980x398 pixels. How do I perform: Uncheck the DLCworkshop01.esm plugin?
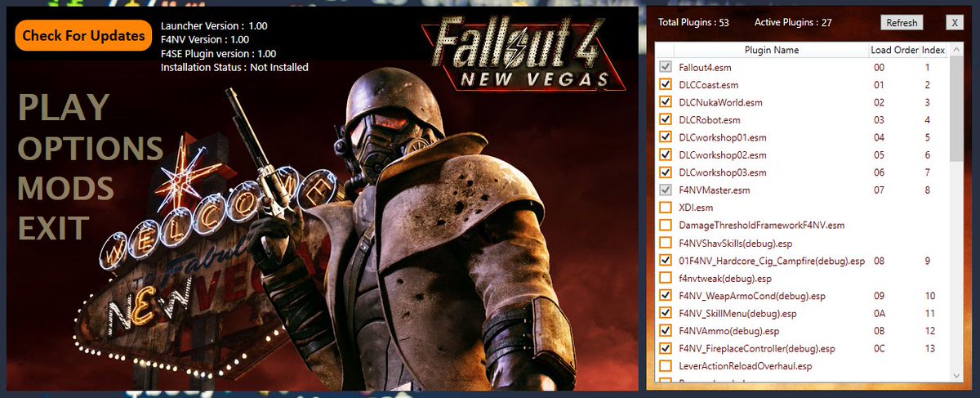click(666, 137)
